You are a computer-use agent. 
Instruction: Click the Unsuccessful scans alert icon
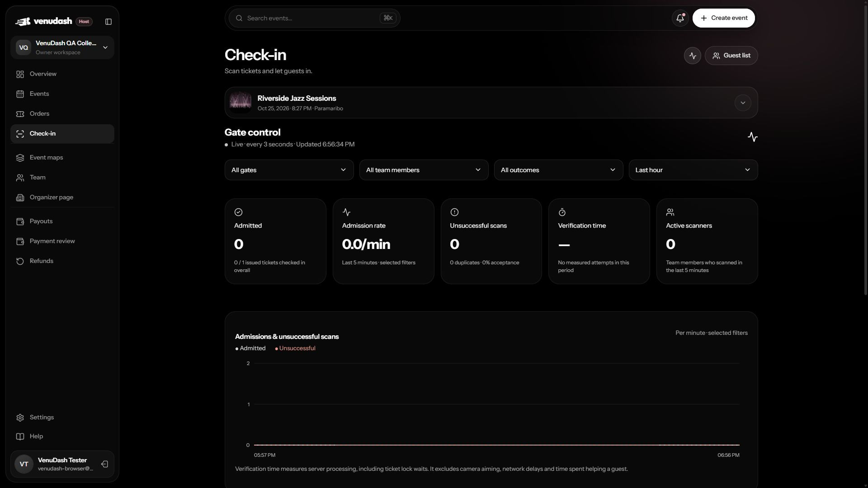pyautogui.click(x=454, y=212)
